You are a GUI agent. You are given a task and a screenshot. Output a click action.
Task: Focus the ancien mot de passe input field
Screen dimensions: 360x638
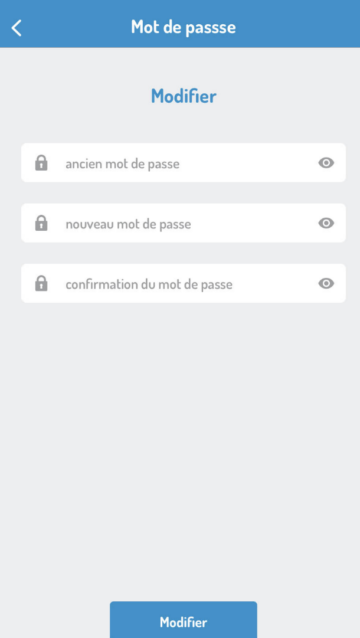[183, 162]
